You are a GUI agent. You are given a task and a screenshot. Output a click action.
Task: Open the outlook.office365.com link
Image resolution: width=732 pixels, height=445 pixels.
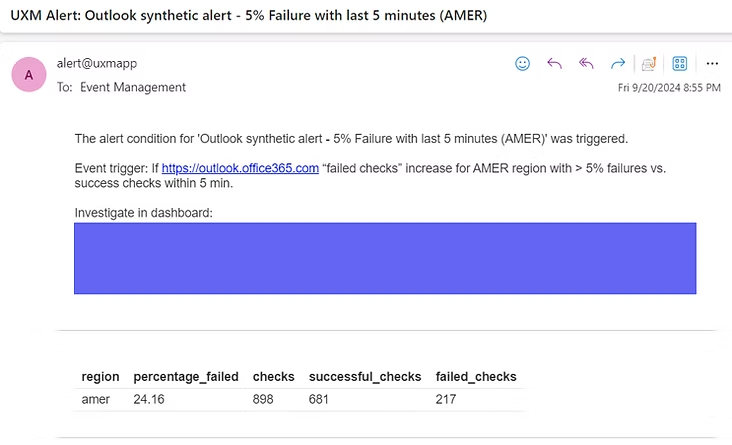[240, 169]
